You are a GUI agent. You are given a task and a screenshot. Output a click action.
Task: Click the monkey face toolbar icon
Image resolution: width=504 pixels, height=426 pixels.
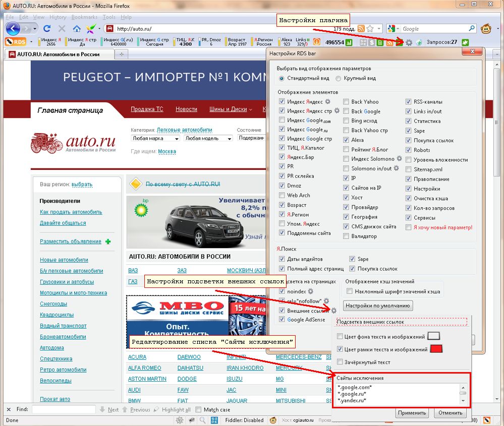[486, 29]
